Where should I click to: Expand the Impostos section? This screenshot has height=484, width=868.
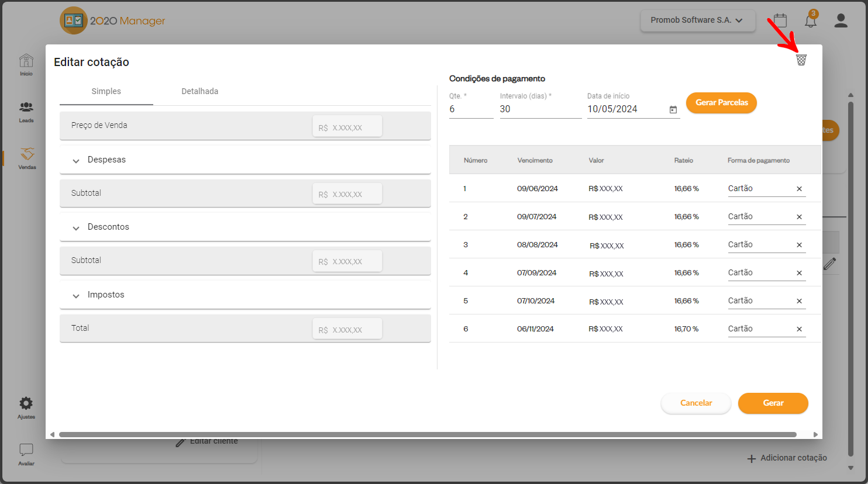click(76, 296)
